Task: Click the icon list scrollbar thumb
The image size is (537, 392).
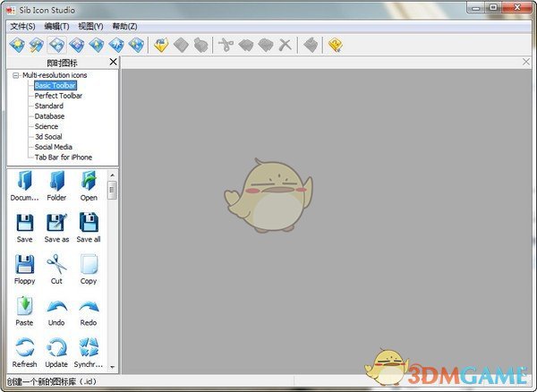Action: [113, 190]
